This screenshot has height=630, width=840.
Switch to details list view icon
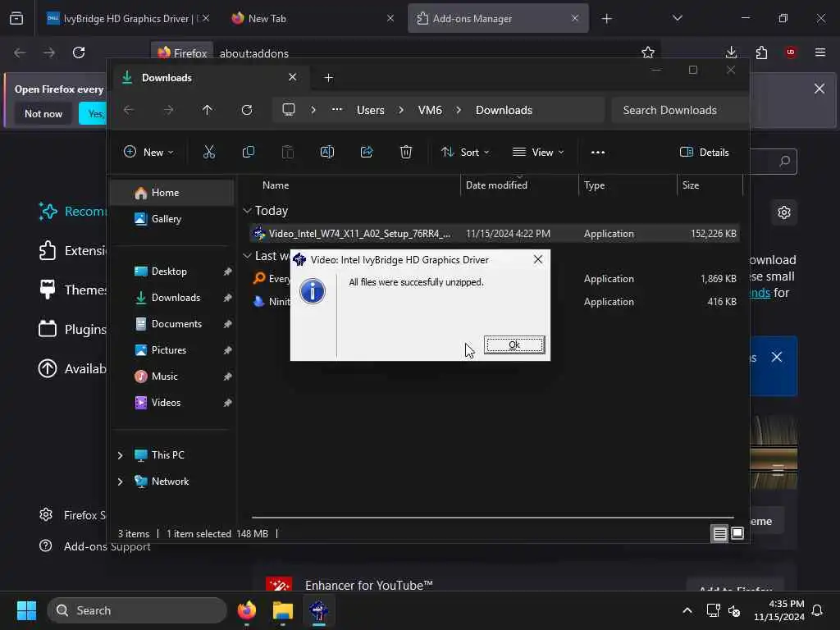tap(719, 533)
